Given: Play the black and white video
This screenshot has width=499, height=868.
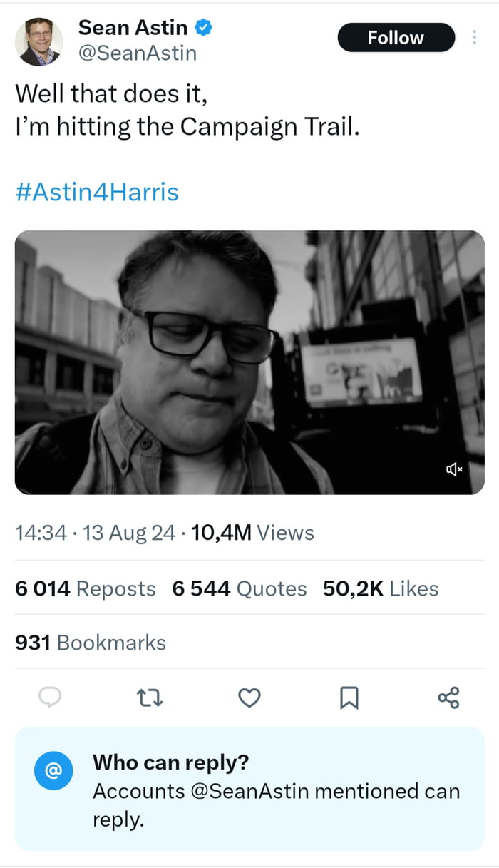Looking at the screenshot, I should (x=249, y=362).
